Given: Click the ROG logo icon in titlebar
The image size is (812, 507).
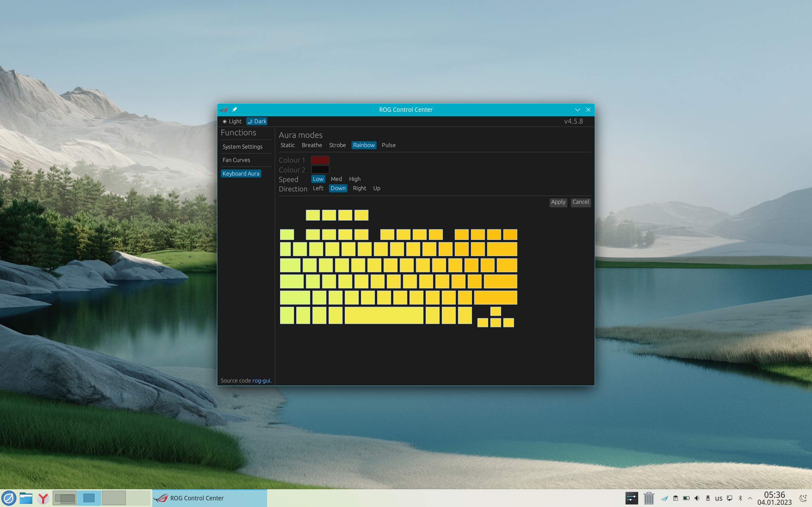Looking at the screenshot, I should [x=224, y=110].
